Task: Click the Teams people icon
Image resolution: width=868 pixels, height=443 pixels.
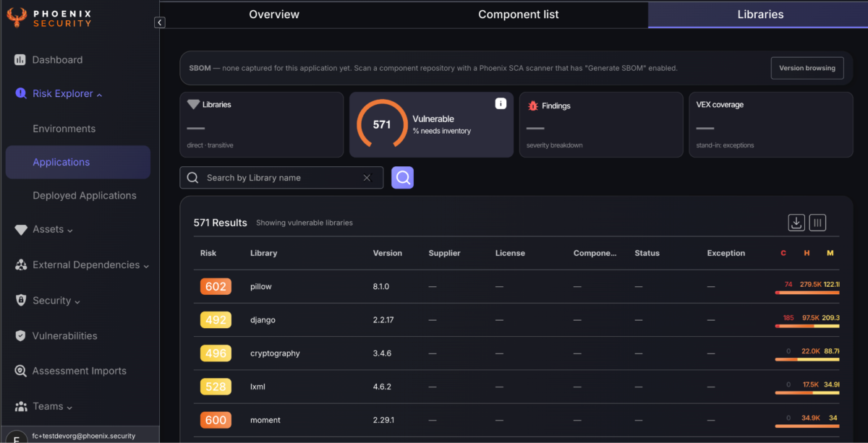Action: pos(20,406)
